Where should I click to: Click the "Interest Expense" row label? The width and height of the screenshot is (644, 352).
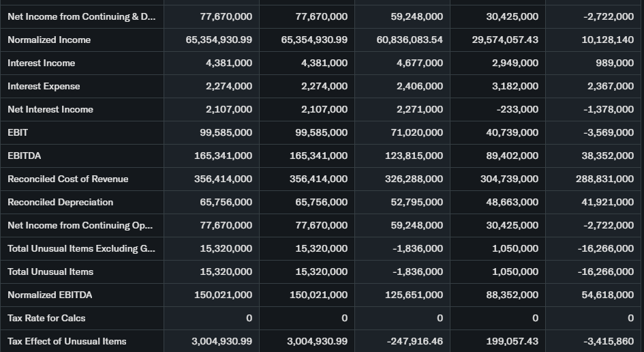point(44,86)
